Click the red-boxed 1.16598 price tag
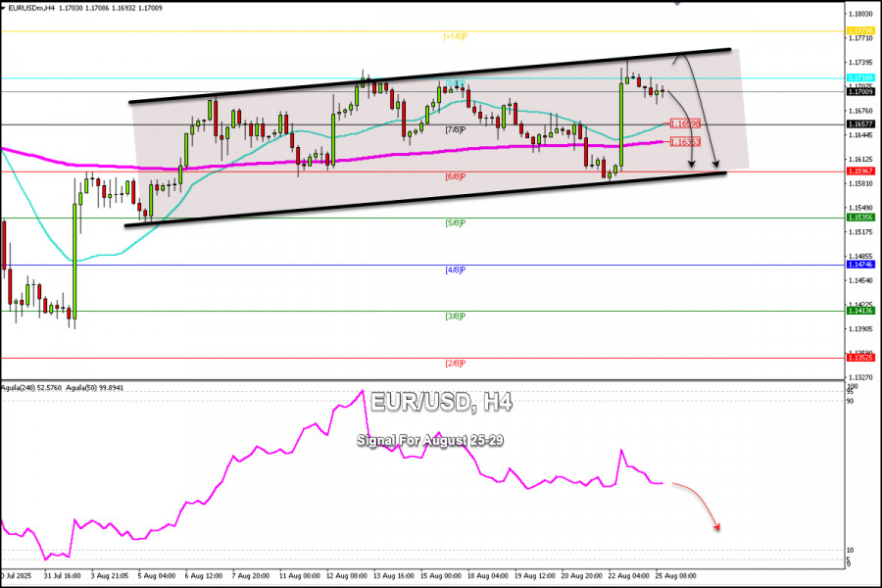The width and height of the screenshot is (882, 588). 685,123
